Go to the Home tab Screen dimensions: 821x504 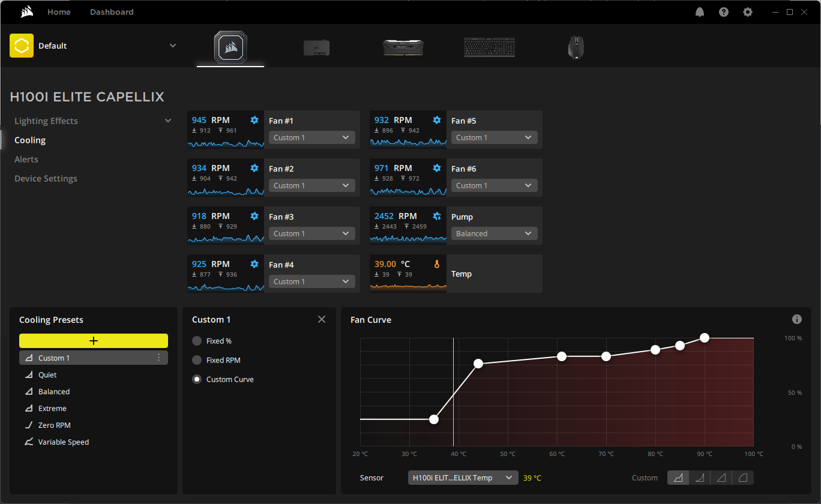[59, 12]
